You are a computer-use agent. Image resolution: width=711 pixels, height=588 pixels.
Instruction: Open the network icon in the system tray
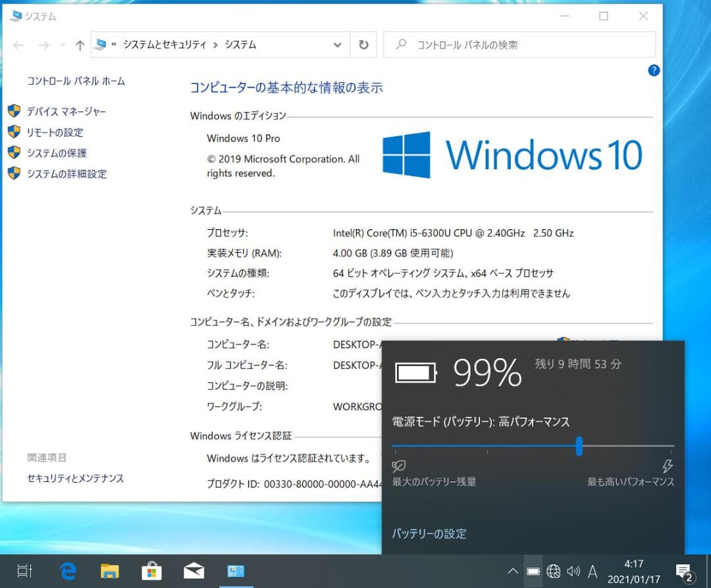tap(553, 571)
